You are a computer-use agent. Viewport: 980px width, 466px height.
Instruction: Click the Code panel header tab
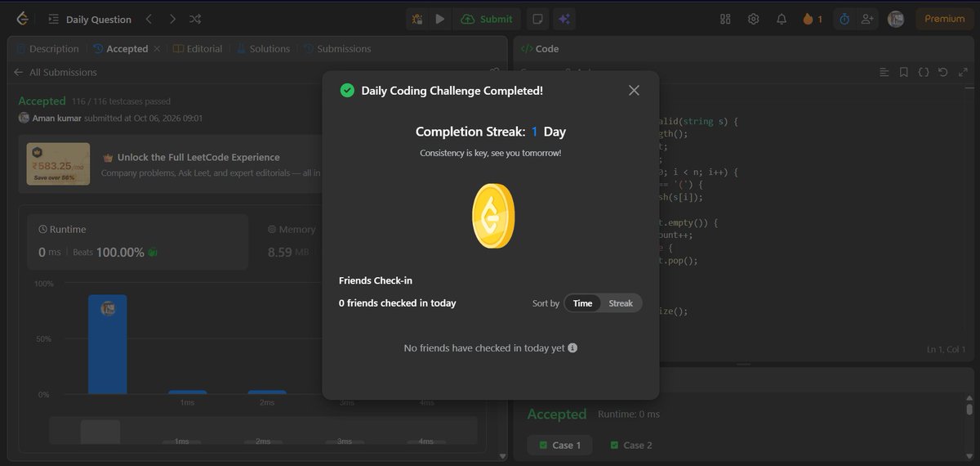(x=541, y=49)
